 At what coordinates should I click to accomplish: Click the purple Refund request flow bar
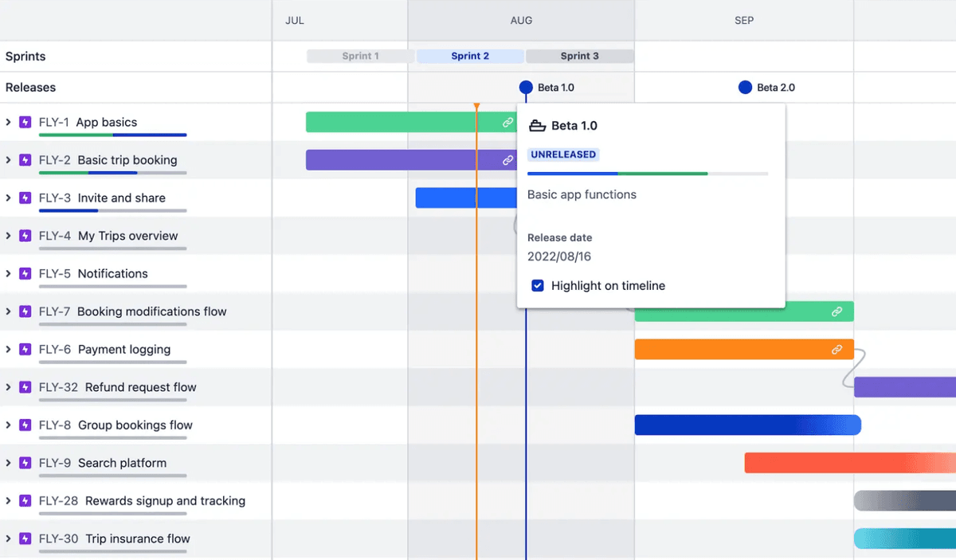click(905, 387)
